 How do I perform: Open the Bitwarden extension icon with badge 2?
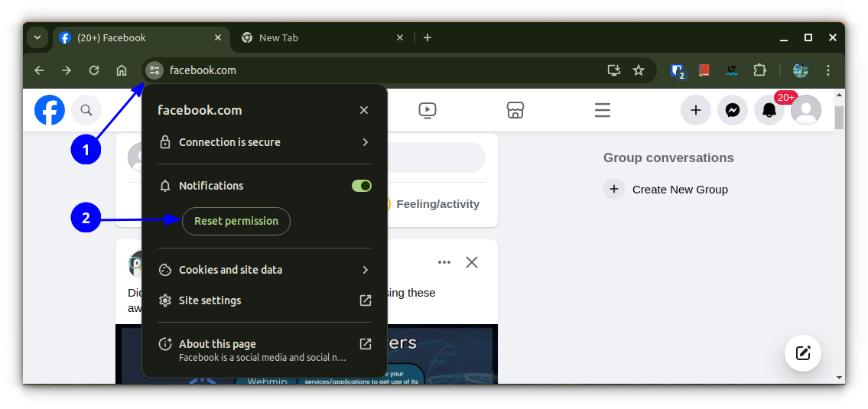click(x=678, y=71)
